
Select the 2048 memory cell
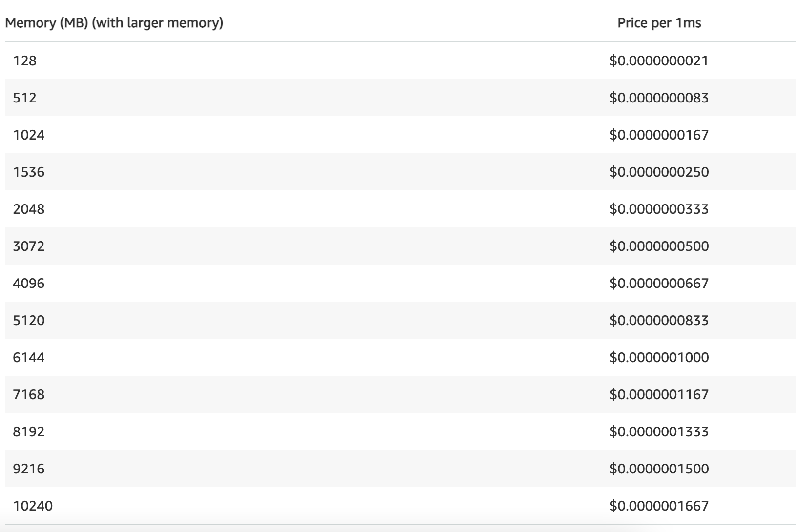click(x=29, y=209)
